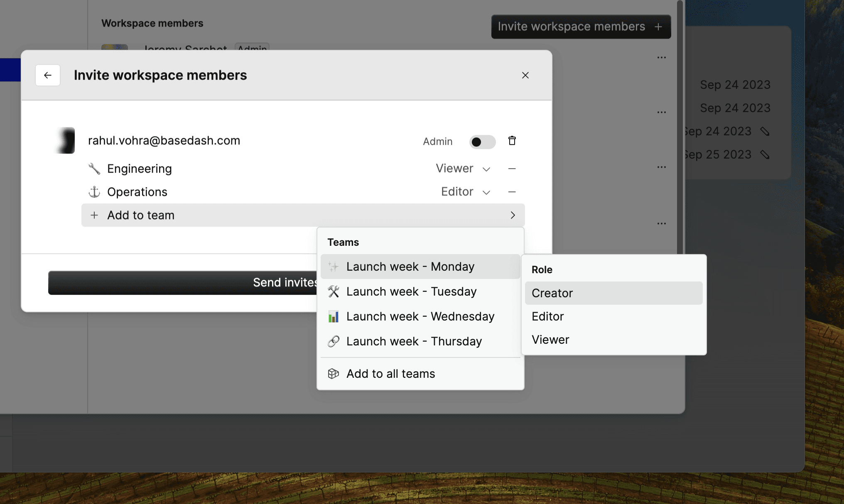Choose Launch week - Wednesday team
The width and height of the screenshot is (844, 504).
[420, 316]
